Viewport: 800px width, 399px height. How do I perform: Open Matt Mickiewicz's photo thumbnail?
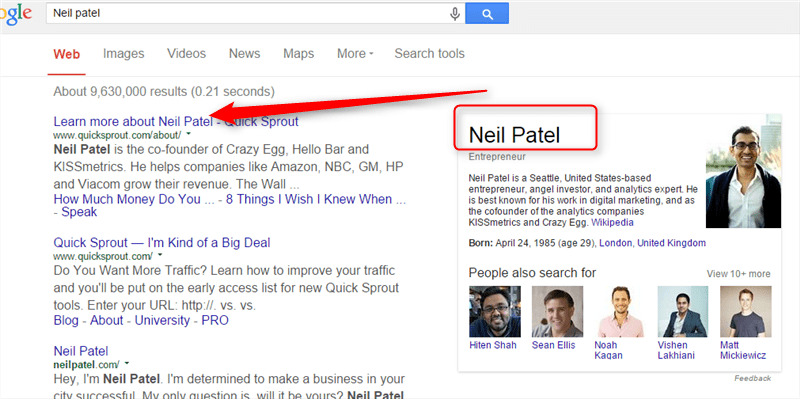tap(745, 311)
